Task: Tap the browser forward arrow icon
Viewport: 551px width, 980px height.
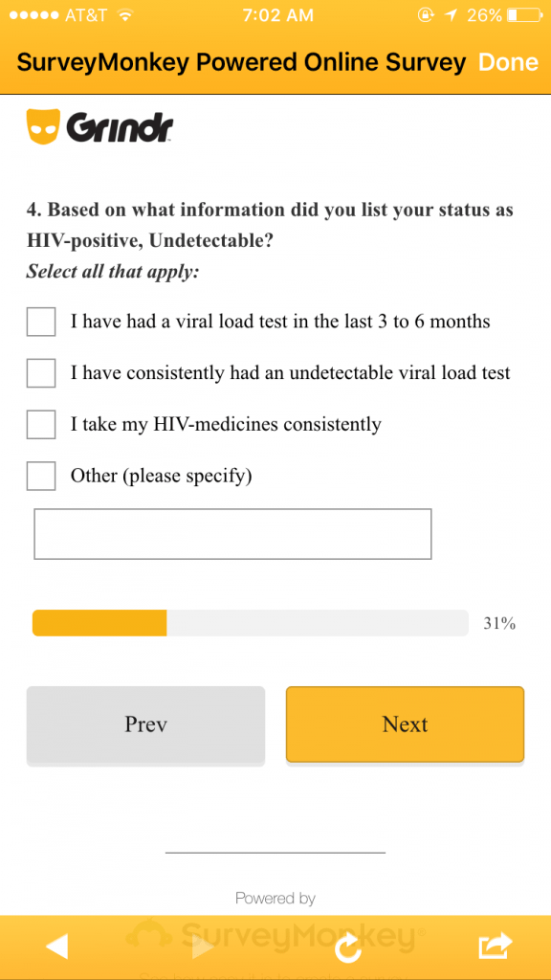Action: click(203, 947)
